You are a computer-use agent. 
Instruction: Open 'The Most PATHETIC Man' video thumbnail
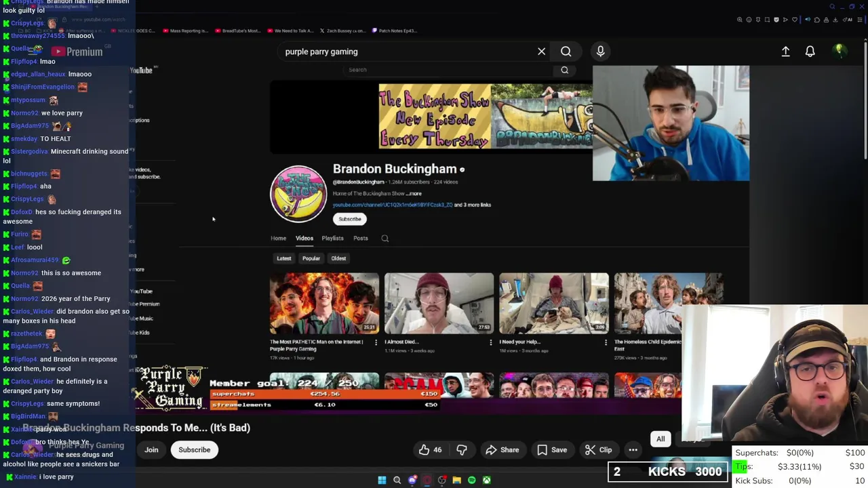[x=324, y=303]
